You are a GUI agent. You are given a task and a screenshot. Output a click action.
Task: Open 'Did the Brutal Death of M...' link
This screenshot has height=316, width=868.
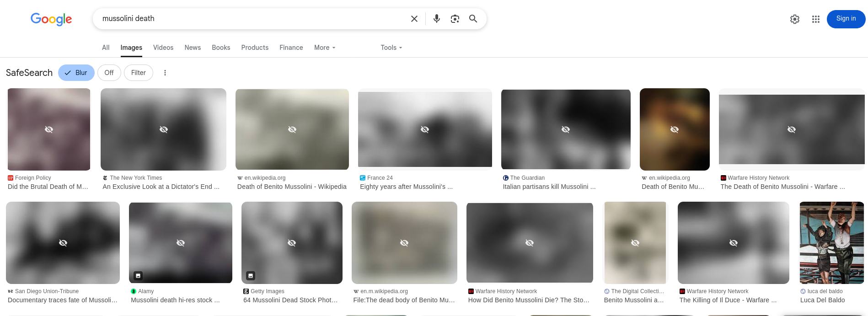tap(48, 187)
